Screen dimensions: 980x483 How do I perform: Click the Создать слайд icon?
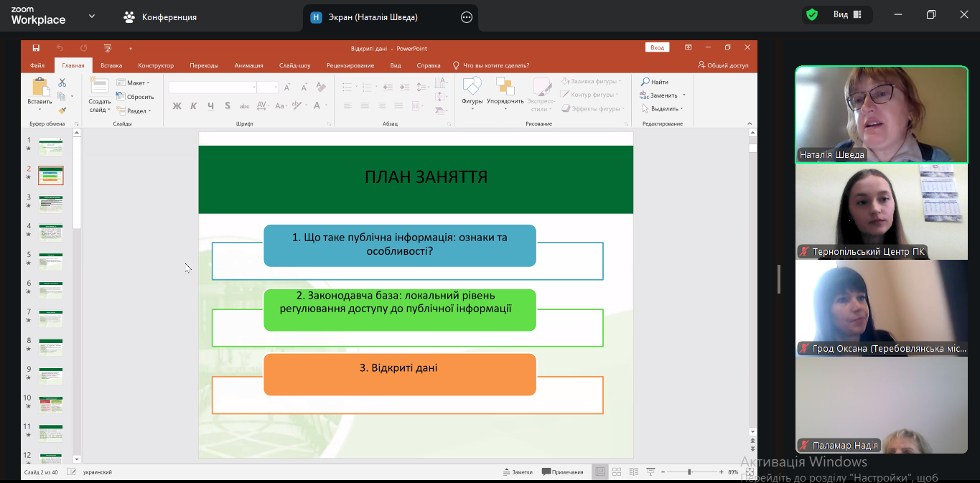click(x=99, y=87)
